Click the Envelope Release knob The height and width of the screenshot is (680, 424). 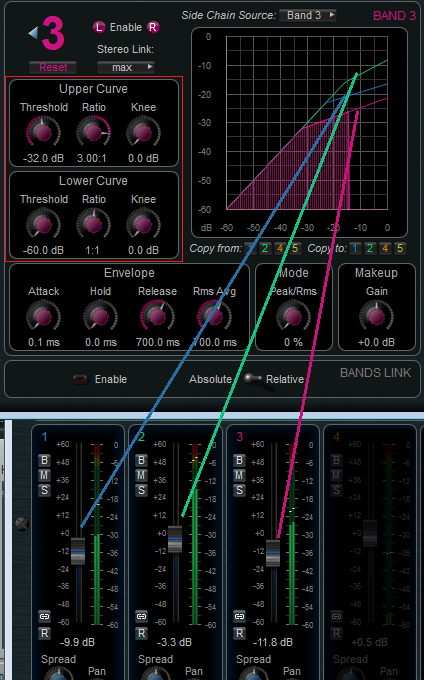pos(157,316)
